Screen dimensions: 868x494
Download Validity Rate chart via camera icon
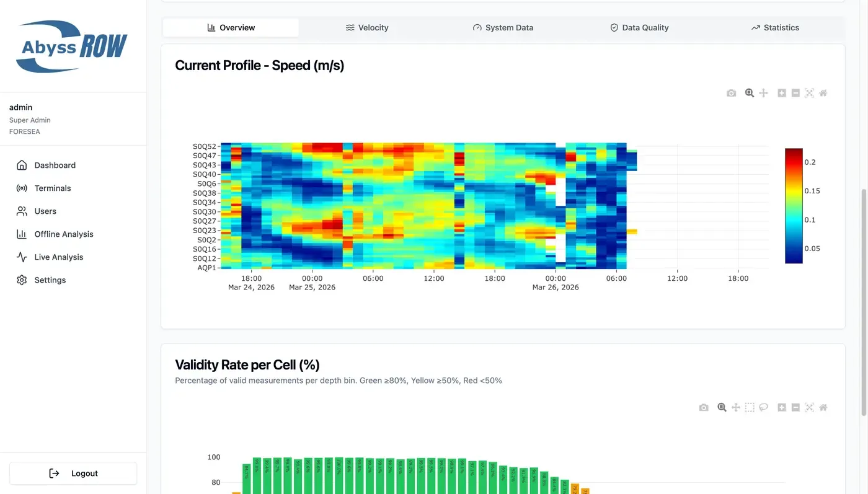point(704,407)
